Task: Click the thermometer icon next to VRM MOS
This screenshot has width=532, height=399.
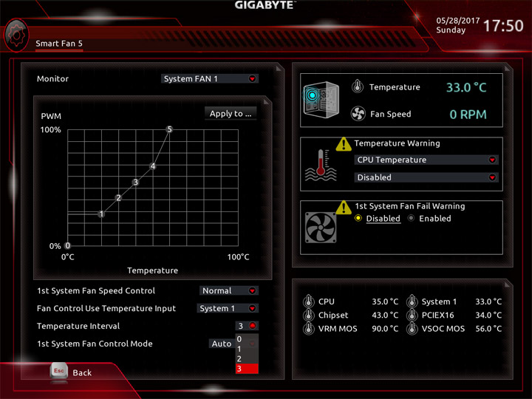Action: click(x=308, y=328)
